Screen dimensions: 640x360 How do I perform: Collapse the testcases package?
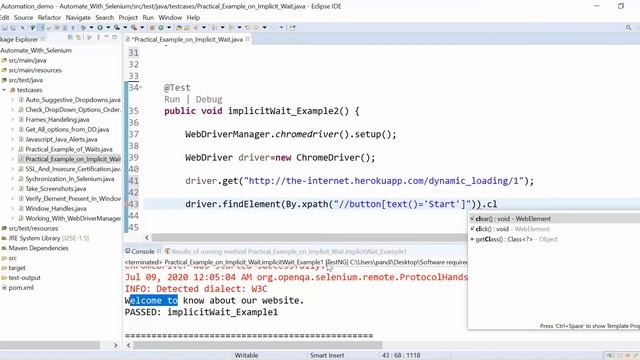click(x=4, y=90)
